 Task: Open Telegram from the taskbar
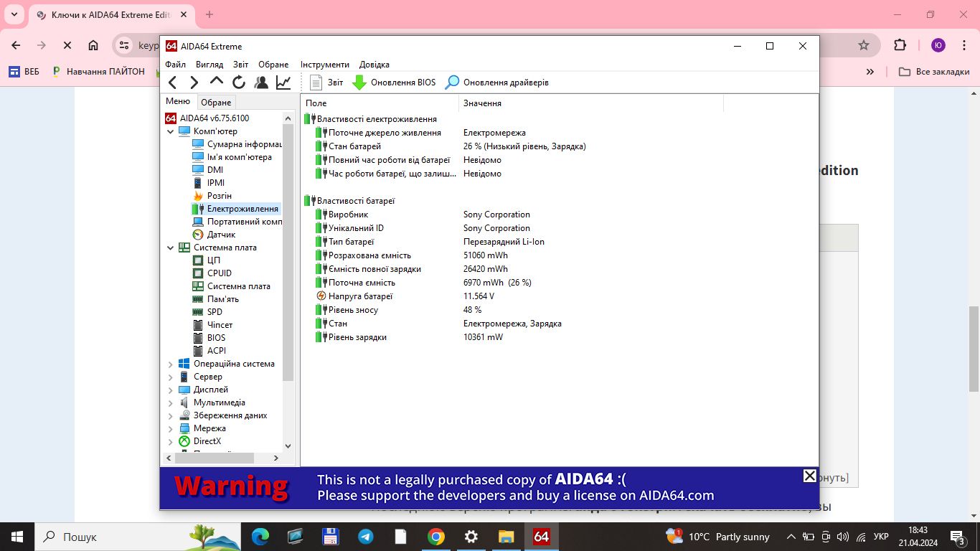[365, 537]
